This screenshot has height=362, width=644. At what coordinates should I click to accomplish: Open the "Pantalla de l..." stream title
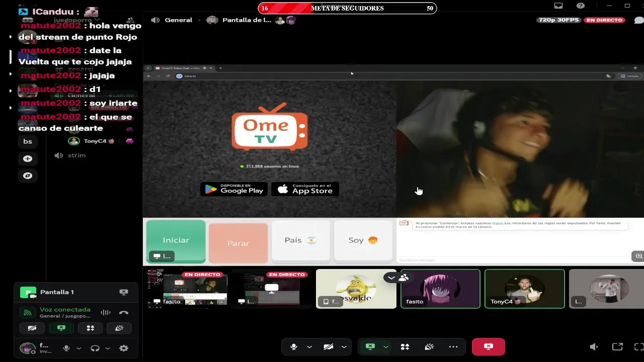tap(247, 20)
